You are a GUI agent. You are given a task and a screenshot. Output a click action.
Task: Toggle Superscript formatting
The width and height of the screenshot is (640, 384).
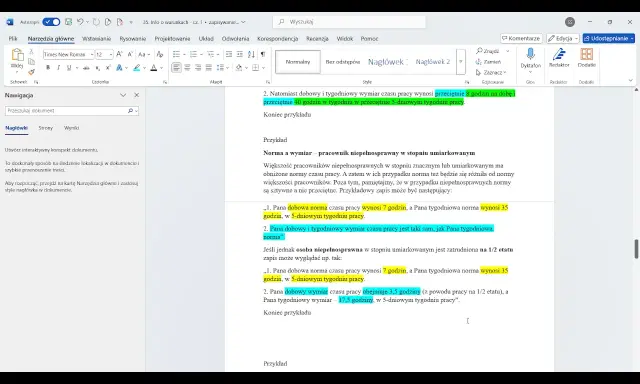point(108,68)
